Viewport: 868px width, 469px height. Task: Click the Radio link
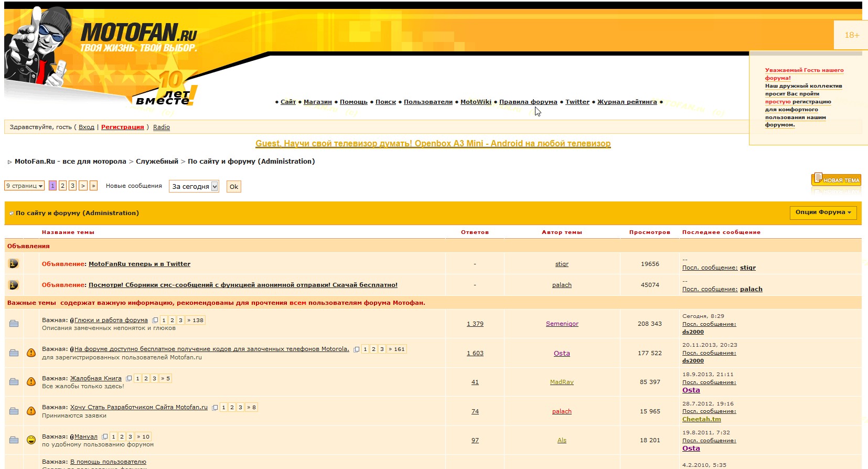(162, 127)
